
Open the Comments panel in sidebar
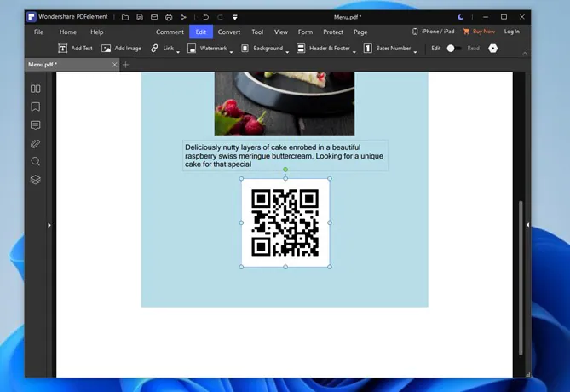pos(35,125)
